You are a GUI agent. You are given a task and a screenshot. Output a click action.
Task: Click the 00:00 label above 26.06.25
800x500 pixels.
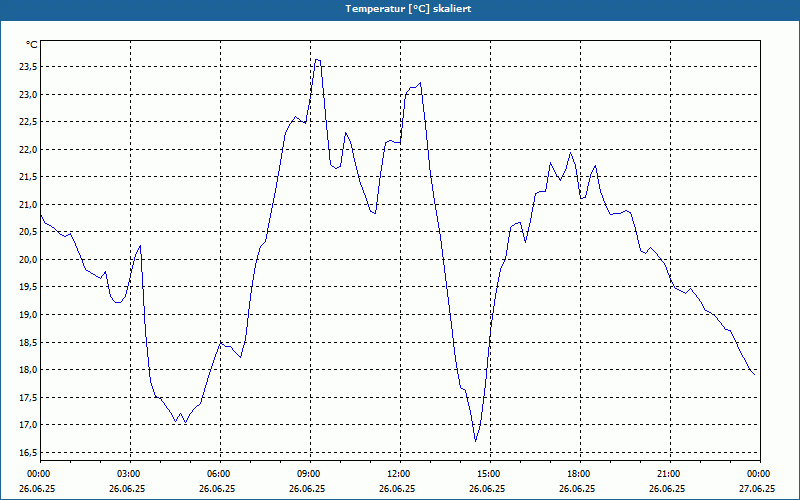pyautogui.click(x=40, y=474)
